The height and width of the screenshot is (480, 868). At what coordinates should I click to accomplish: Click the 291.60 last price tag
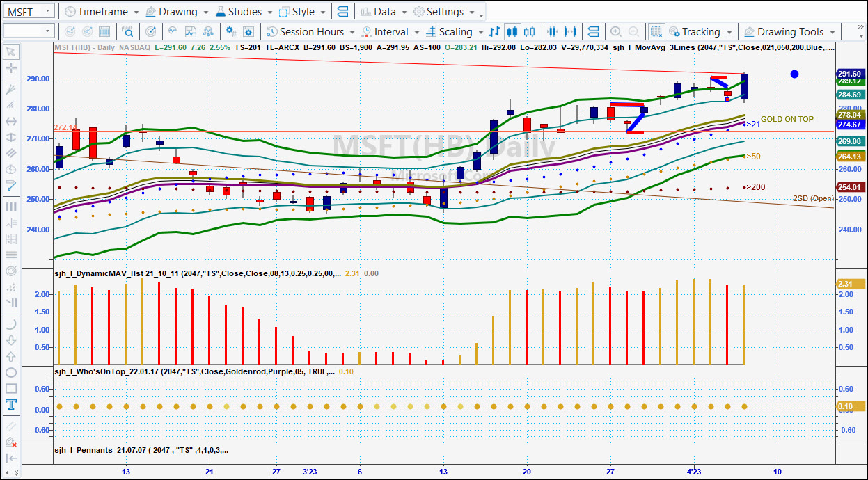(x=849, y=74)
